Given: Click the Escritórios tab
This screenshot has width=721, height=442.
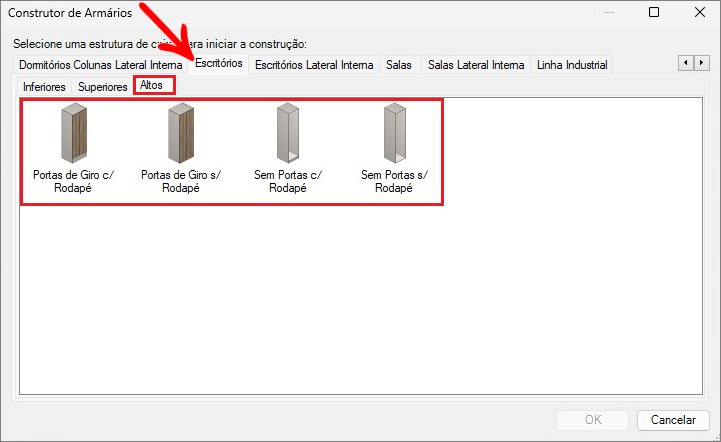Looking at the screenshot, I should (x=219, y=64).
